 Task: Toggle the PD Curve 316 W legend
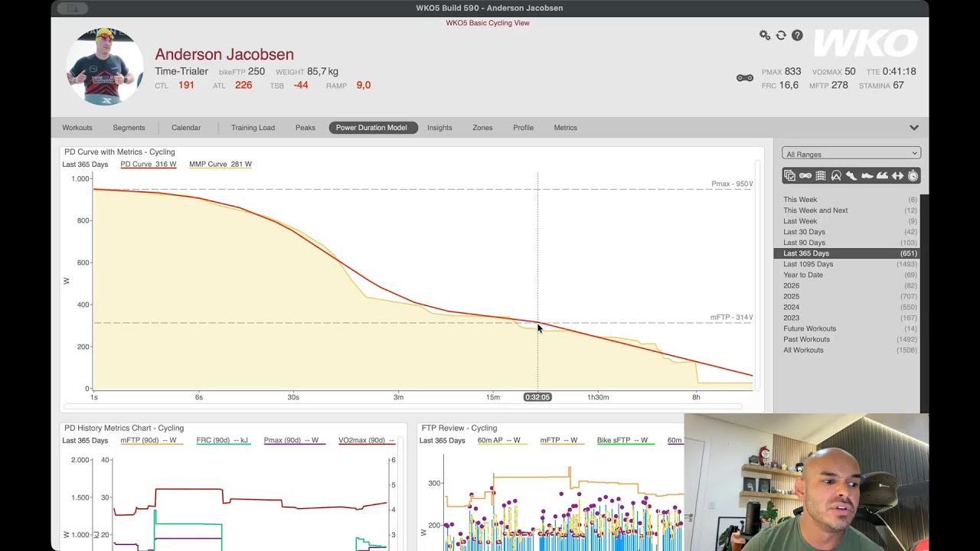pos(149,165)
